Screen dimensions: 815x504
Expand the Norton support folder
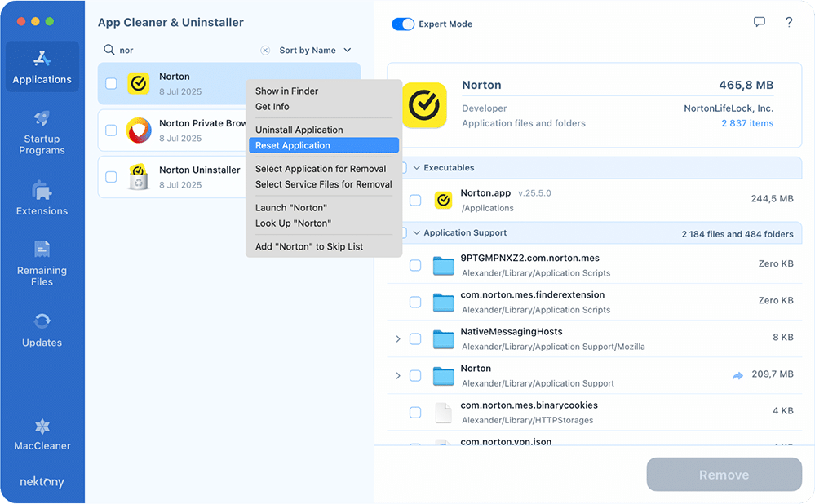[x=398, y=376]
